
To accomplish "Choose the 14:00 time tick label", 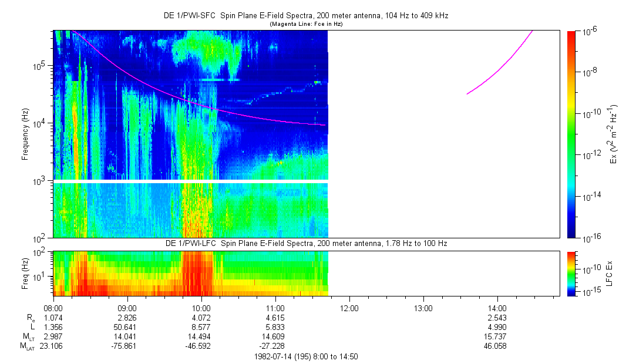I will [497, 308].
